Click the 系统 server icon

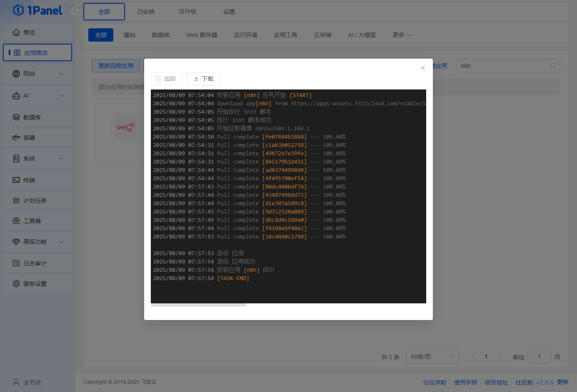16,159
